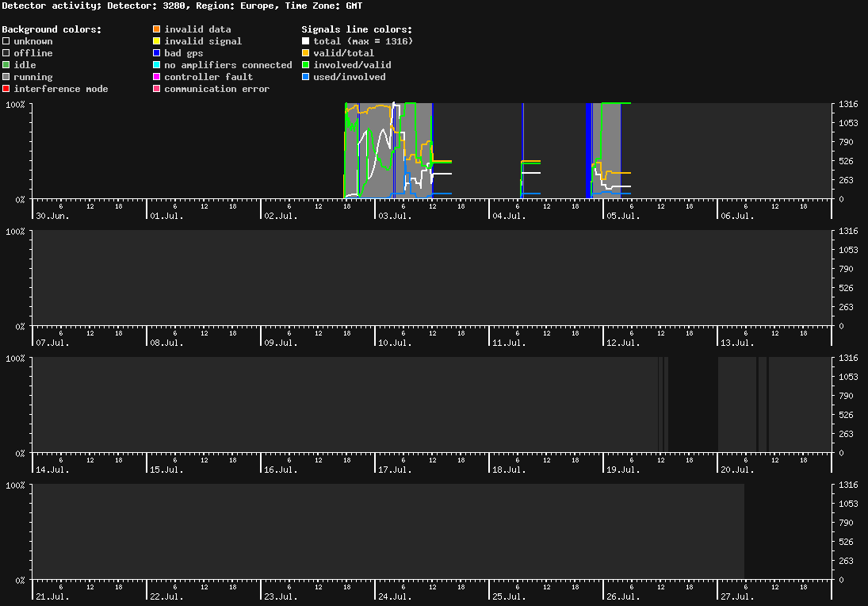Image resolution: width=868 pixels, height=606 pixels.
Task: Click the 'used/involved' legend label
Action: click(x=350, y=77)
